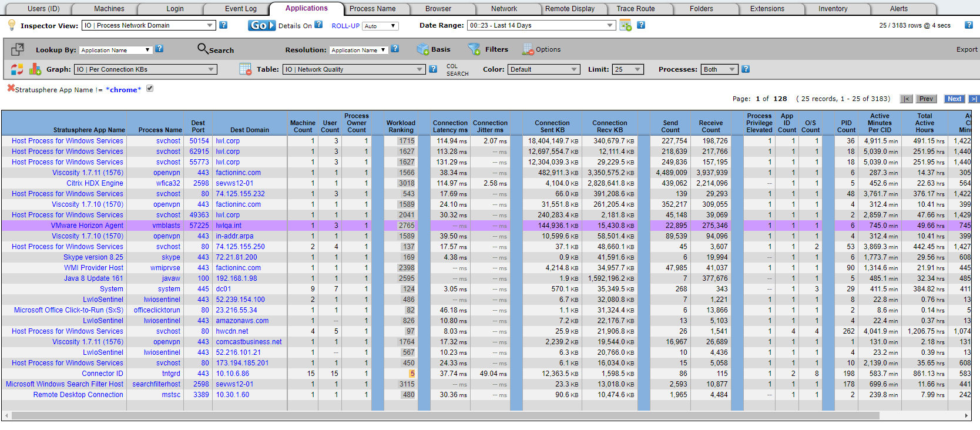Viewport: 980px width, 430px height.
Task: Click the Go button
Action: 261,25
